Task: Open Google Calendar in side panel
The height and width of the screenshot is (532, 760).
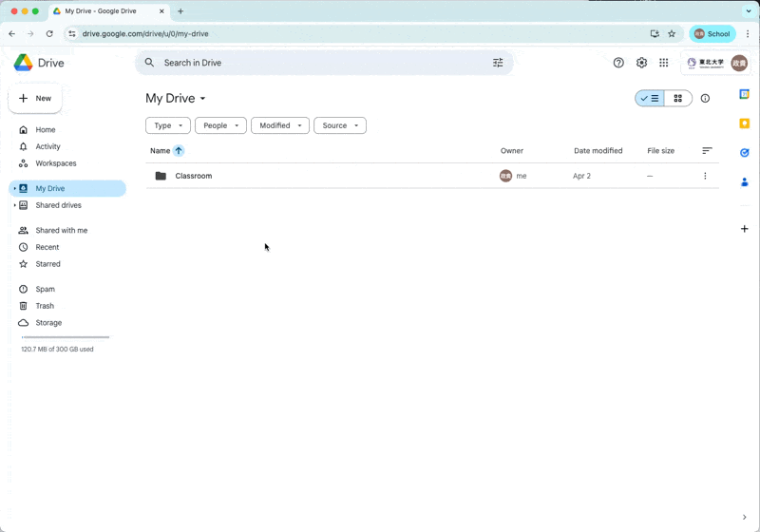Action: 744,94
